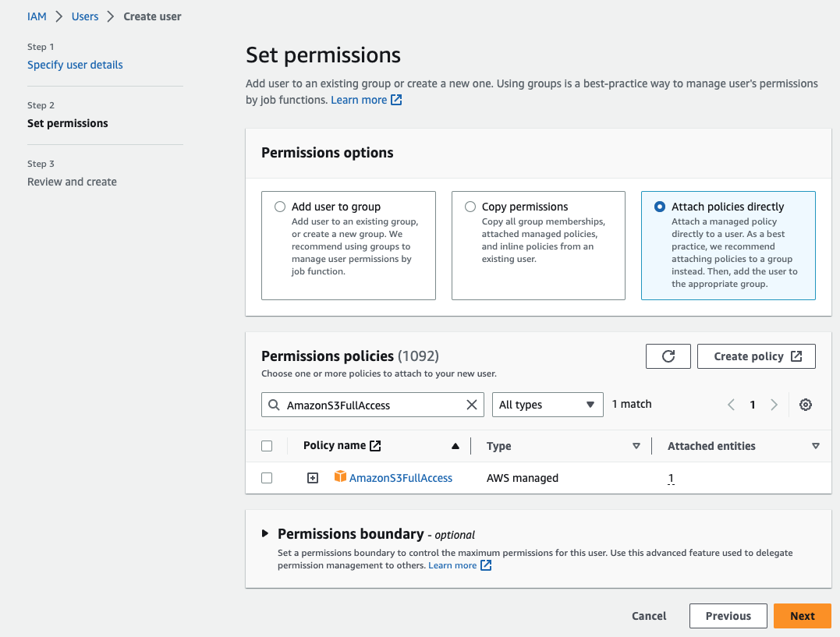Image resolution: width=840 pixels, height=637 pixels.
Task: Open the table preferences gear icon
Action: pos(806,405)
